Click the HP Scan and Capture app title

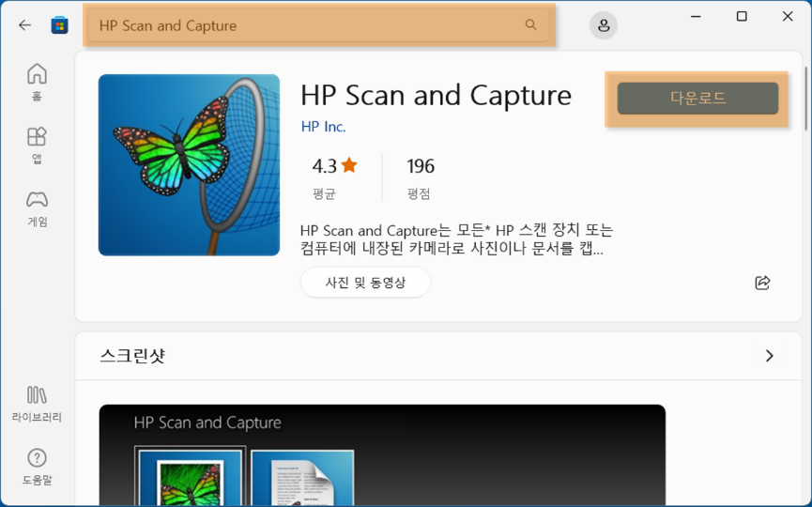coord(436,95)
